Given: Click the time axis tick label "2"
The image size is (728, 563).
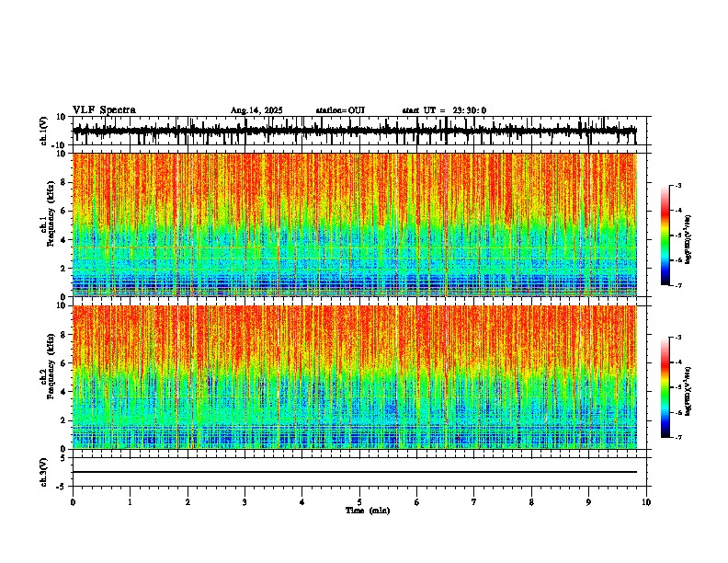Looking at the screenshot, I should click(x=188, y=502).
